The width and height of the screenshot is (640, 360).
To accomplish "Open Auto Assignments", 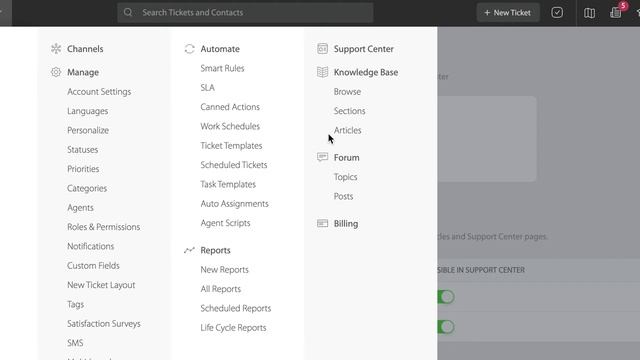I will click(234, 204).
